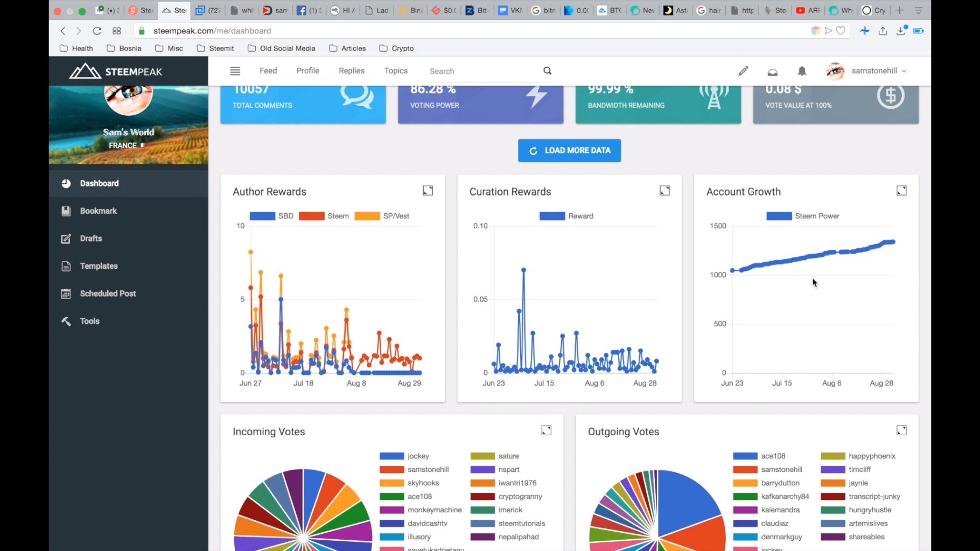
Task: Open the hamburger menu icon
Action: point(235,71)
